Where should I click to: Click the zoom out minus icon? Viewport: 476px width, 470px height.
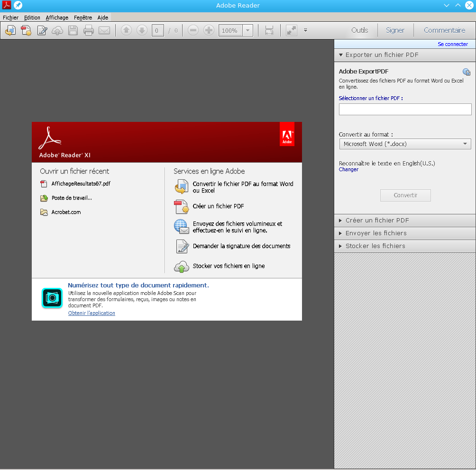(193, 30)
